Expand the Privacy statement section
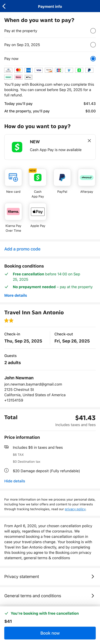 point(50,577)
